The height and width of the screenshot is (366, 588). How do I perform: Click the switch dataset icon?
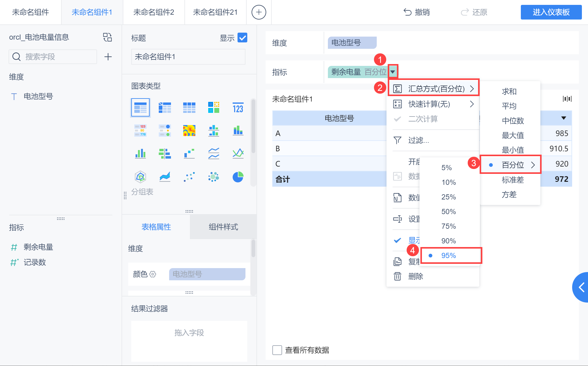click(107, 37)
